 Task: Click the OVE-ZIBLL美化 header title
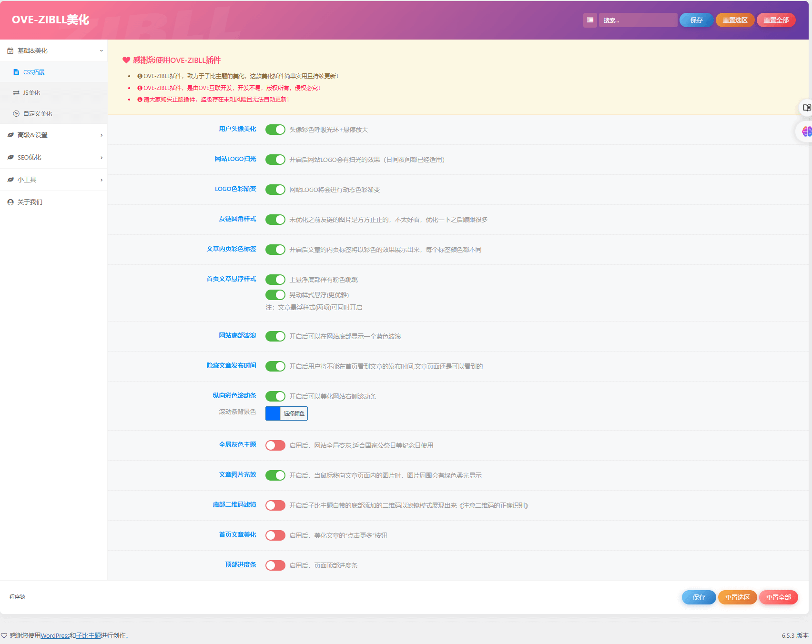[x=51, y=20]
